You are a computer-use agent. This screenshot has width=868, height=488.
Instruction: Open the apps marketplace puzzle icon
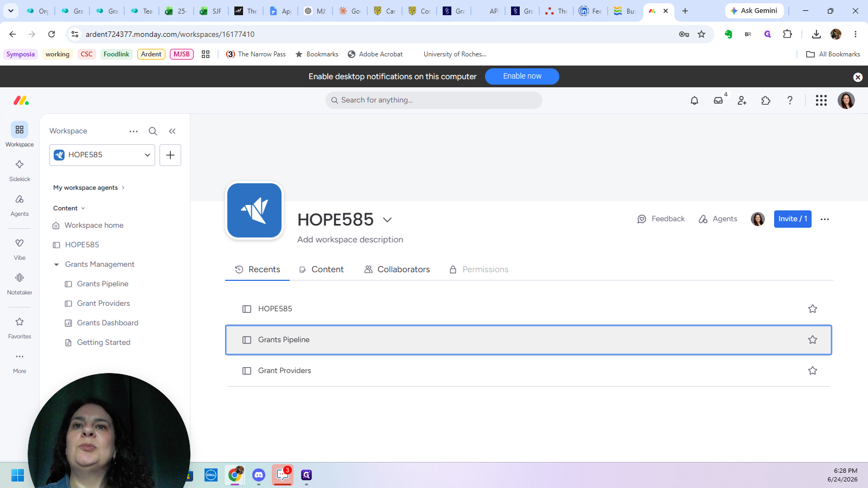point(766,100)
